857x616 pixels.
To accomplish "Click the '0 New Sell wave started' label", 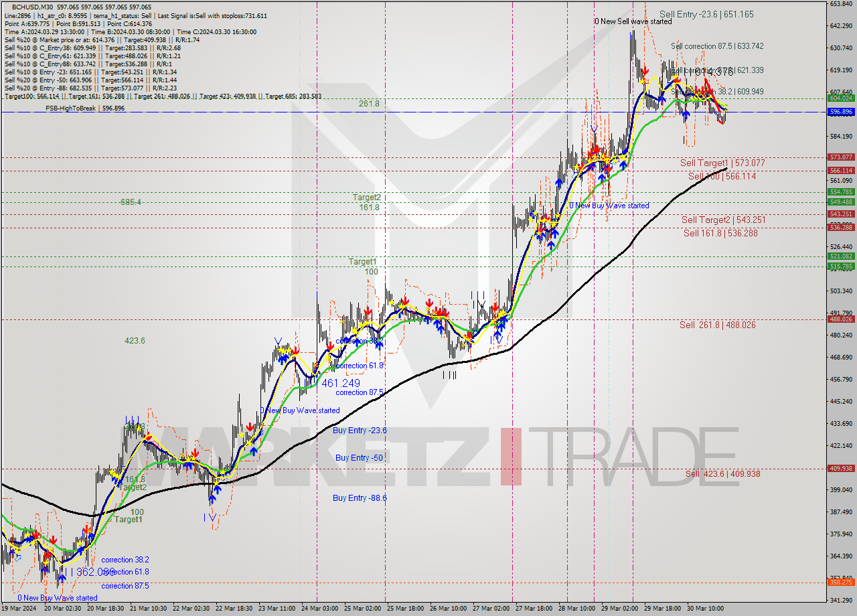I will pos(633,21).
